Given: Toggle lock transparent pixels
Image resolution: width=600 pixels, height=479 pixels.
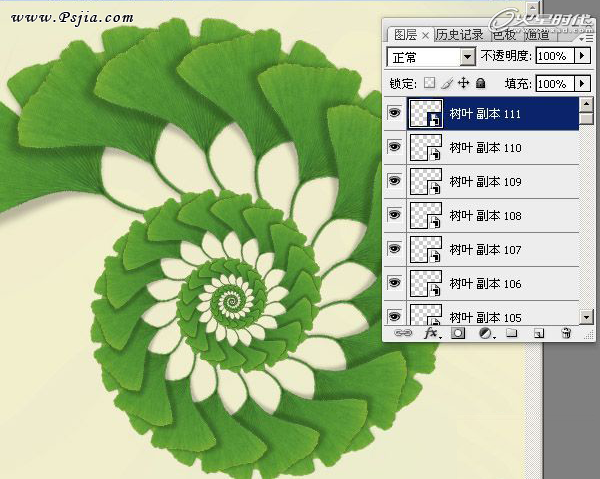Looking at the screenshot, I should [x=430, y=84].
